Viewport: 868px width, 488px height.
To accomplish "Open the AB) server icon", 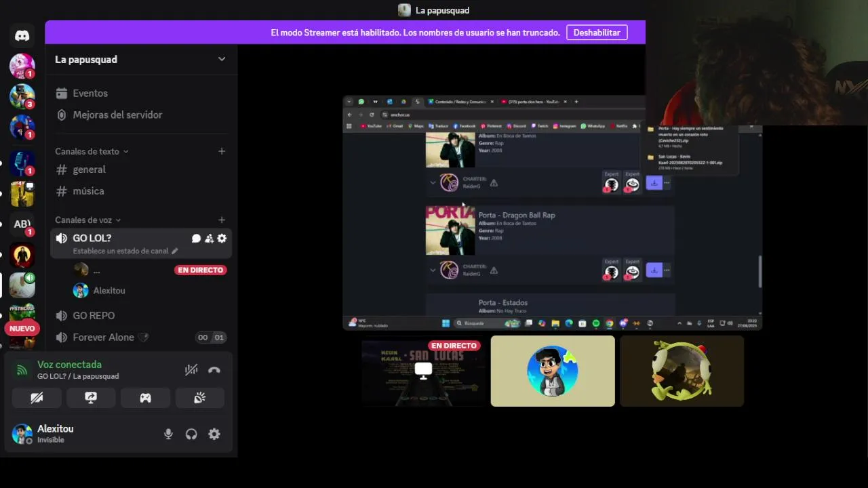I will pos(22,224).
